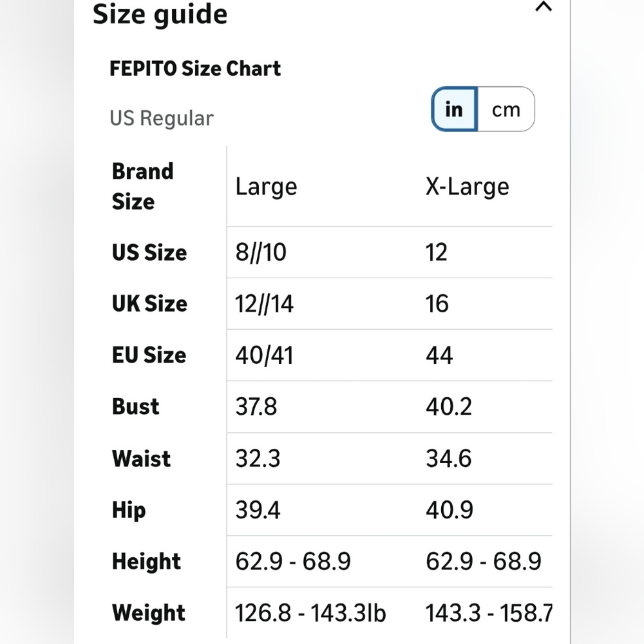
Task: Click the Hip 39.4 value
Action: [x=258, y=510]
